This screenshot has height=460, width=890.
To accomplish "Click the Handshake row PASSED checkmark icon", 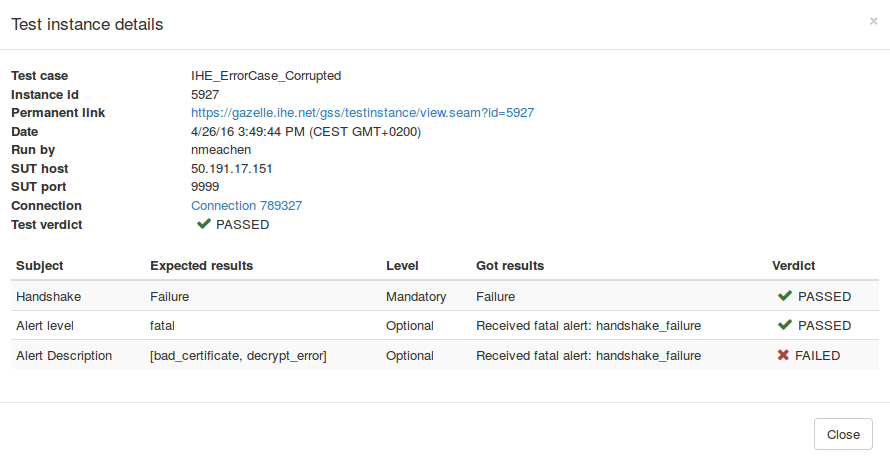I will click(784, 296).
